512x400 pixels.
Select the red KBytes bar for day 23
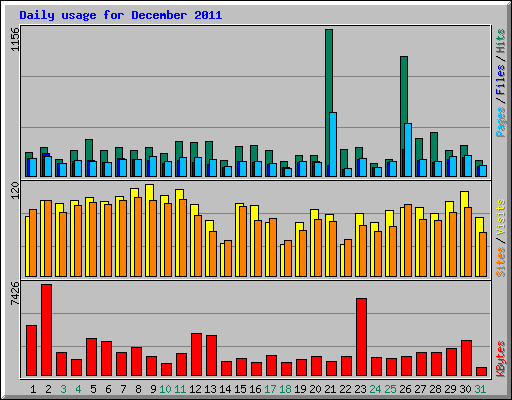(x=362, y=337)
